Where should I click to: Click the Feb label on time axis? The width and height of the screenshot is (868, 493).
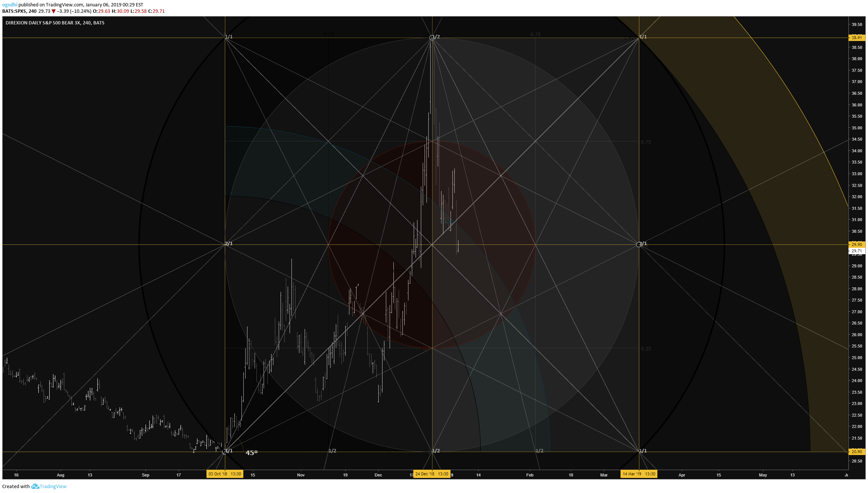click(530, 475)
